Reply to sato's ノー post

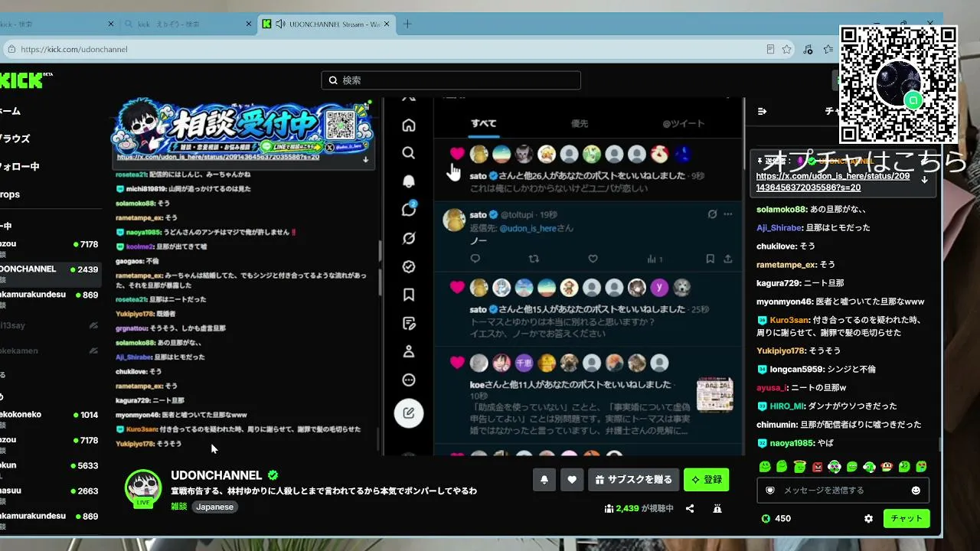coord(475,259)
